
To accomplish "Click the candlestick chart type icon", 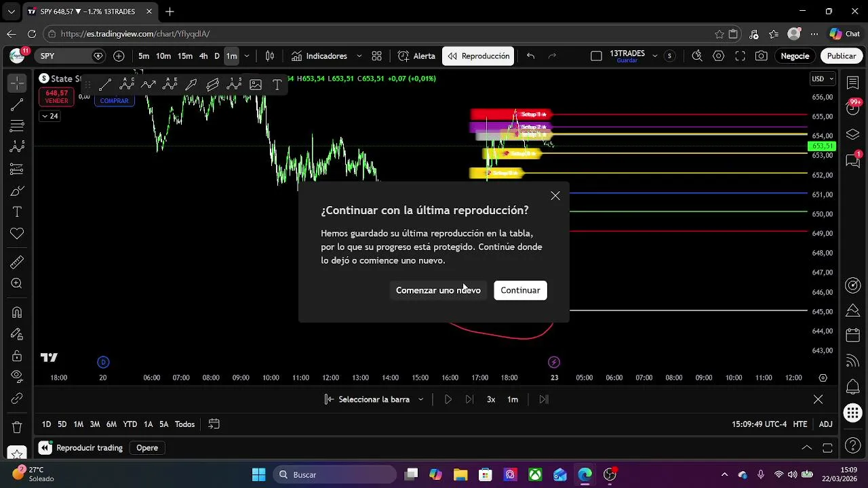I will click(270, 56).
